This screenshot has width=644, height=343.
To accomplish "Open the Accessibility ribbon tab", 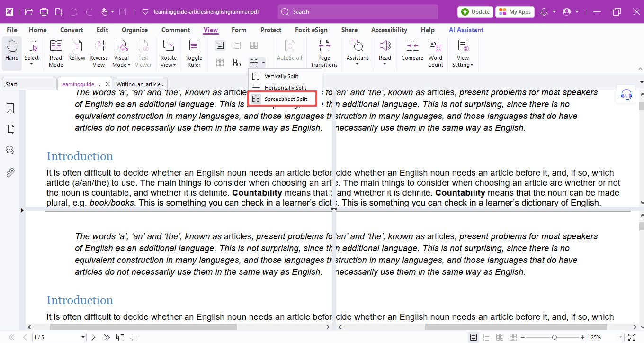I will pyautogui.click(x=389, y=30).
